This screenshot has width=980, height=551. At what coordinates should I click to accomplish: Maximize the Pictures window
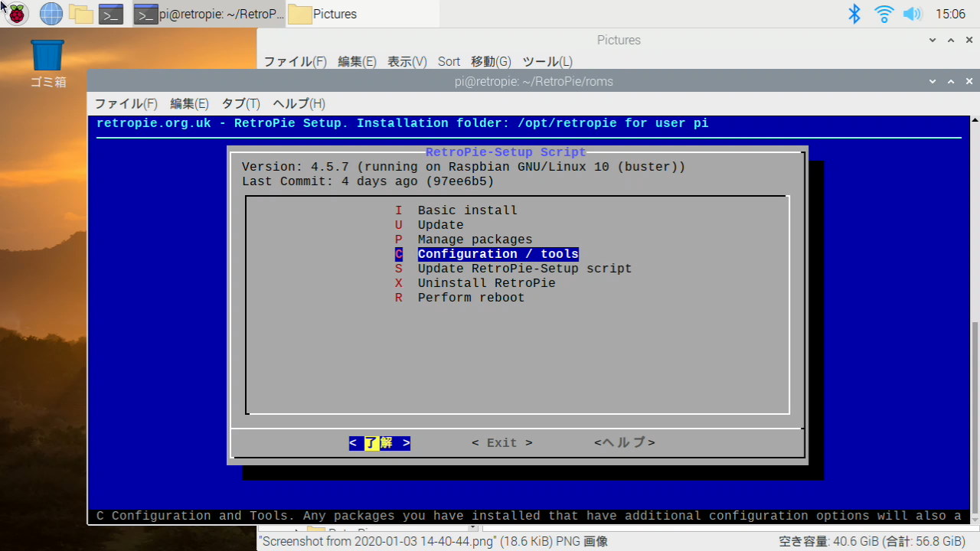[x=951, y=40]
